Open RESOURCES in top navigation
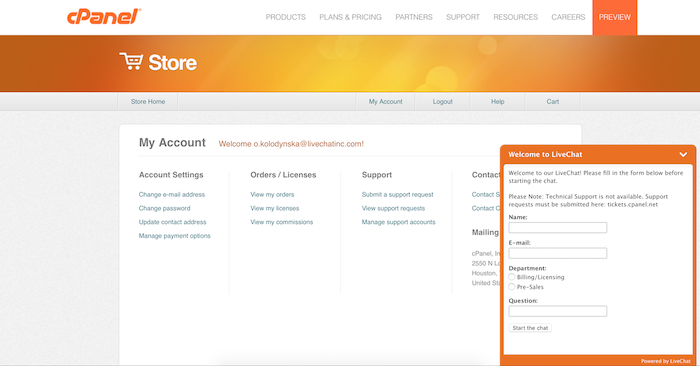Image resolution: width=700 pixels, height=366 pixels. tap(516, 17)
